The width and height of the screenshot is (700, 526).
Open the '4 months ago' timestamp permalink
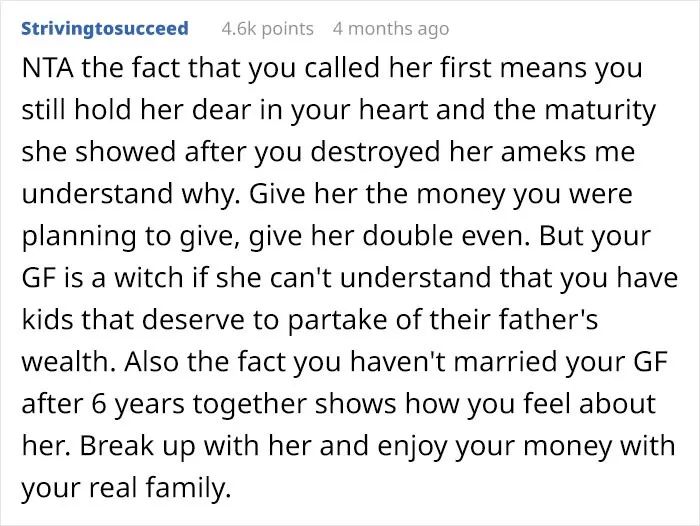pyautogui.click(x=391, y=29)
